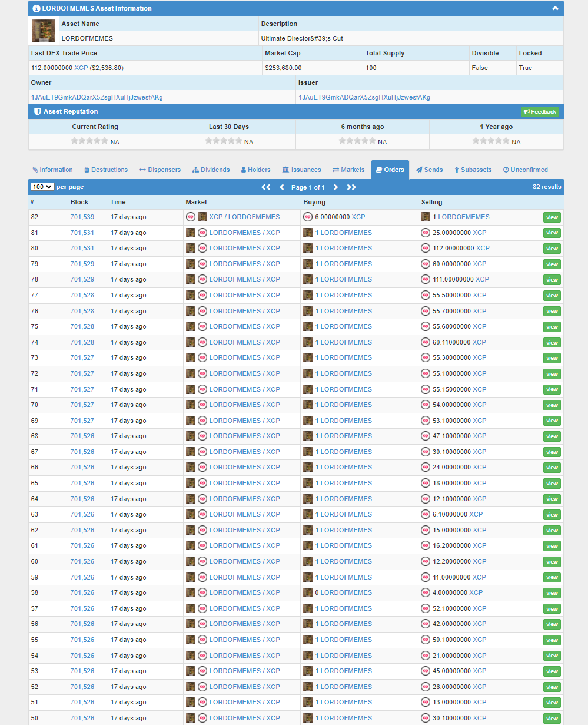Click XCP coin icon in order 74 Selling cell

426,342
